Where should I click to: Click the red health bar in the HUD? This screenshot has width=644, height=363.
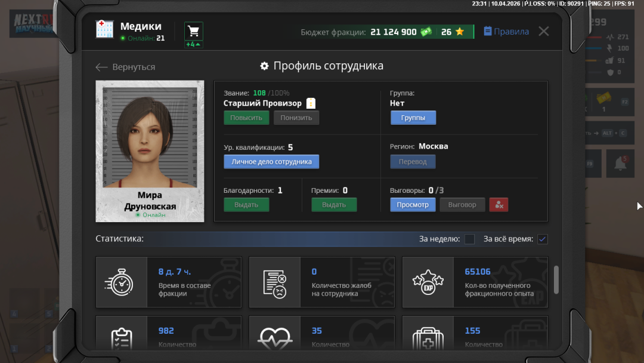pos(593,37)
